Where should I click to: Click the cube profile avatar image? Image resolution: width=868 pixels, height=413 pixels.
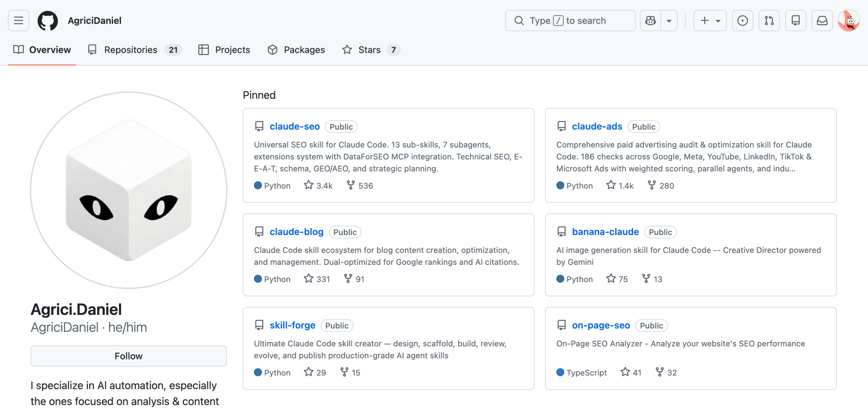point(129,190)
